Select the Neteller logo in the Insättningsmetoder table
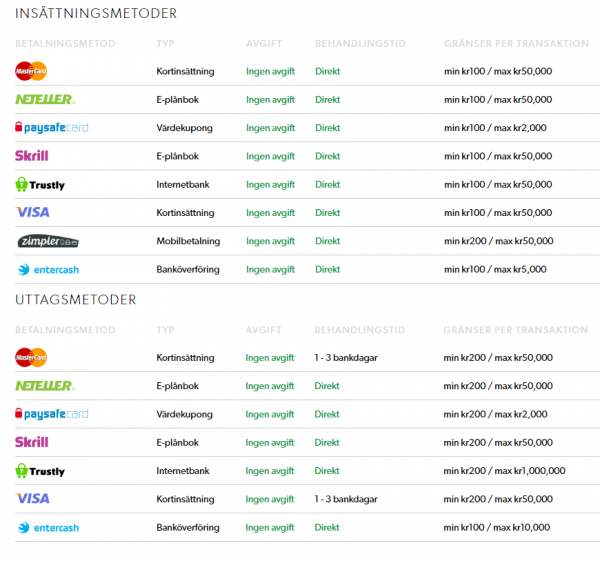The height and width of the screenshot is (561, 600). tap(44, 99)
